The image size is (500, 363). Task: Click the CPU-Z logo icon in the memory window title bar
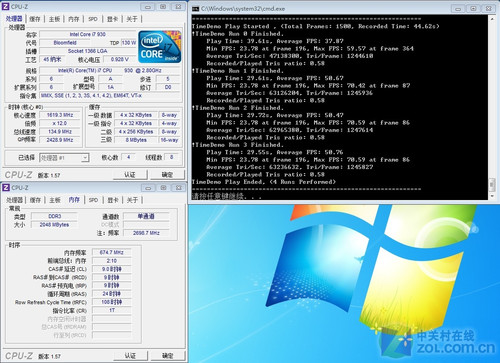click(6, 188)
